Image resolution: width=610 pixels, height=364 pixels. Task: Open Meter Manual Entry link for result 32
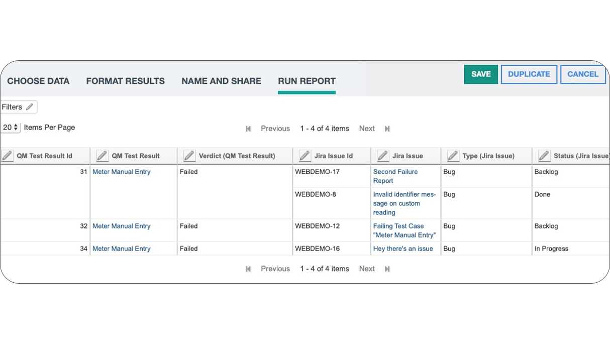122,226
